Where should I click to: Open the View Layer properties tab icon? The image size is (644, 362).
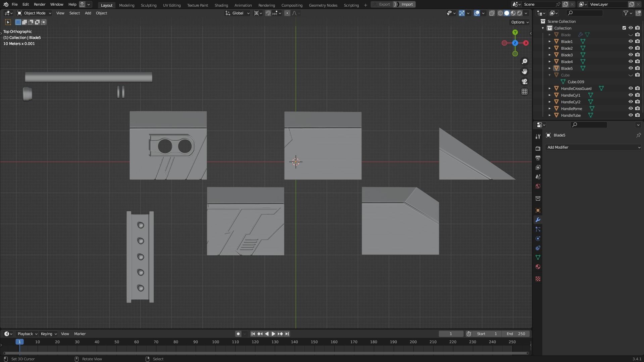click(x=538, y=167)
